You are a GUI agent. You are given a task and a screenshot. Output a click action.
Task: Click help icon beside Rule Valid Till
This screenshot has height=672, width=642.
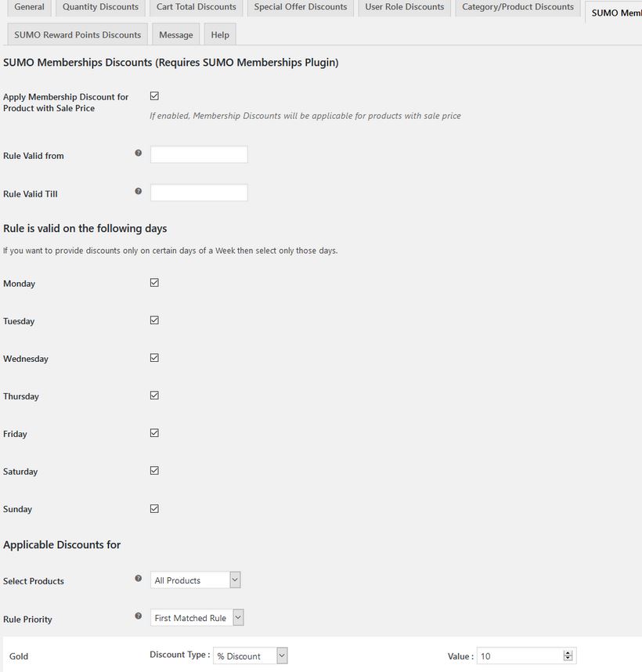point(138,191)
